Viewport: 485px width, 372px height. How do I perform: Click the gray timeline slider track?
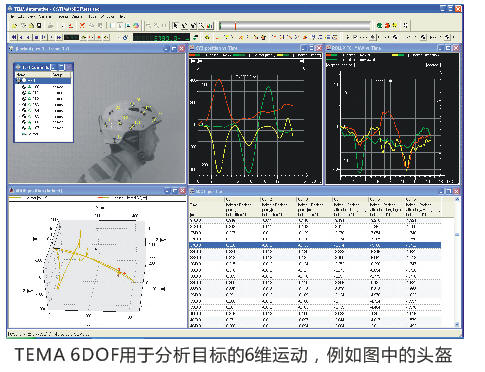295,26
